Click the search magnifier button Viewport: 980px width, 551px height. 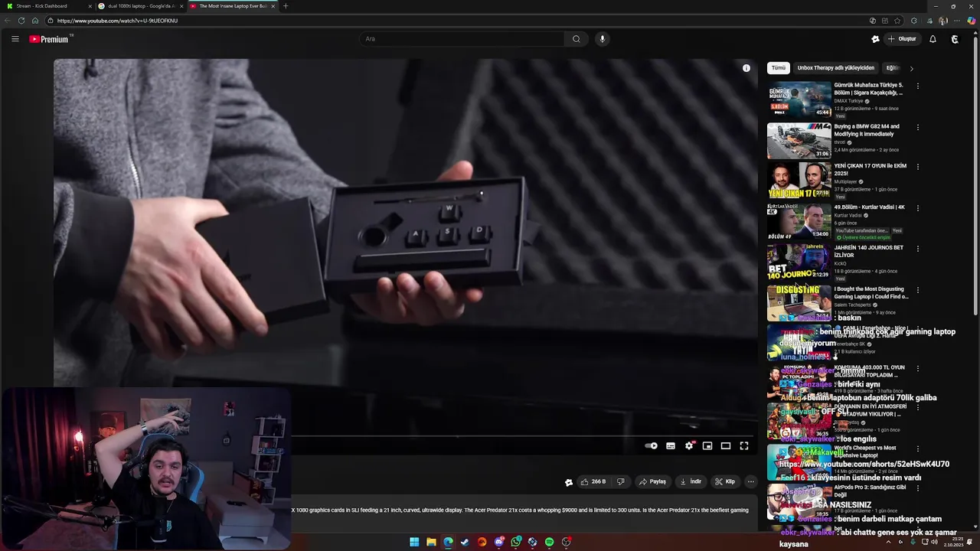[x=576, y=39]
